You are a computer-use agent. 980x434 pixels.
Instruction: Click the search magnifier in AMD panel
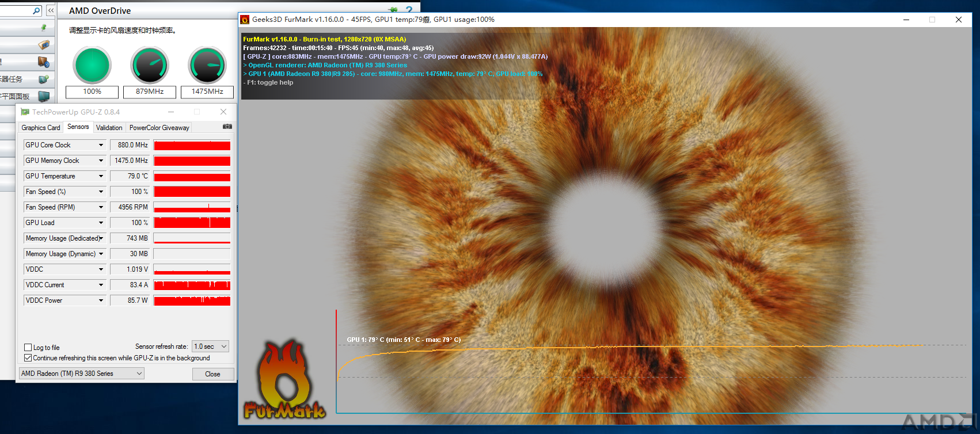36,10
